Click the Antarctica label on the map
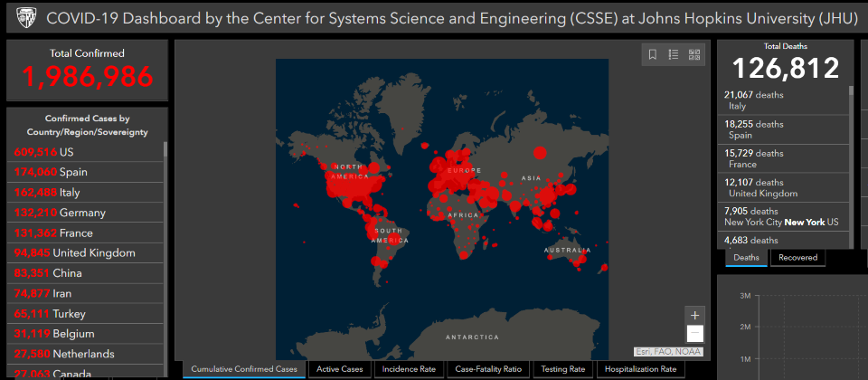 (x=472, y=337)
